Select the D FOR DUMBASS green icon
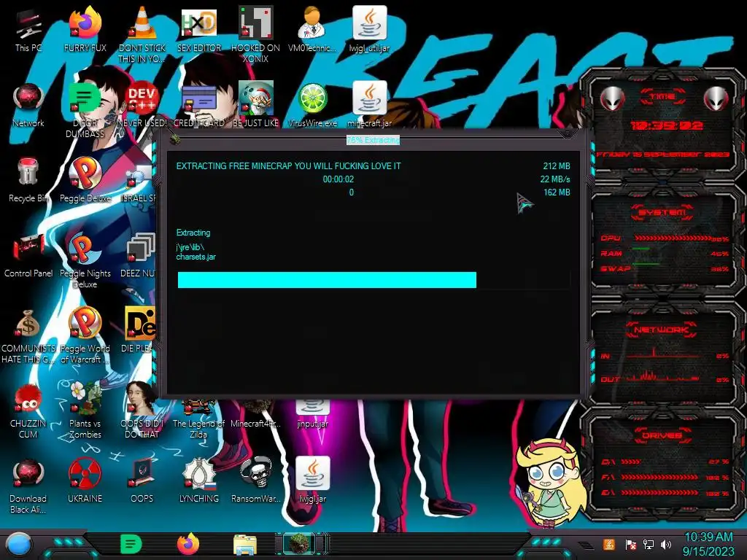 85,111
